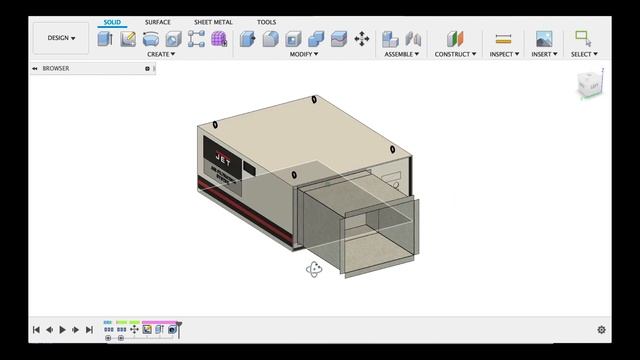Viewport: 640px width, 360px height.
Task: Click the Split Face icon in Modify group
Action: coord(339,39)
